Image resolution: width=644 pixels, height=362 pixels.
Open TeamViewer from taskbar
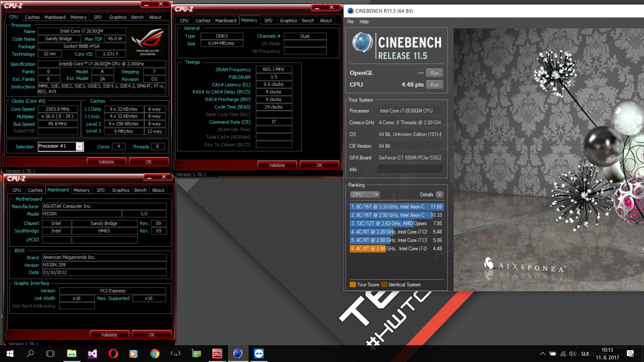(259, 354)
